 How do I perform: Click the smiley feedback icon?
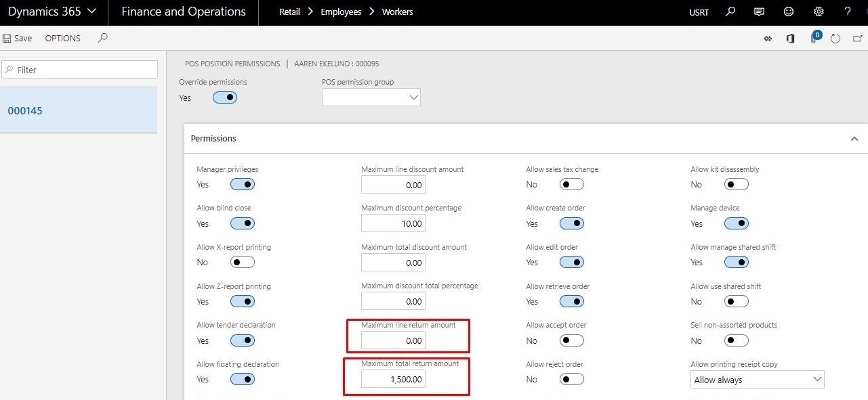tap(788, 12)
